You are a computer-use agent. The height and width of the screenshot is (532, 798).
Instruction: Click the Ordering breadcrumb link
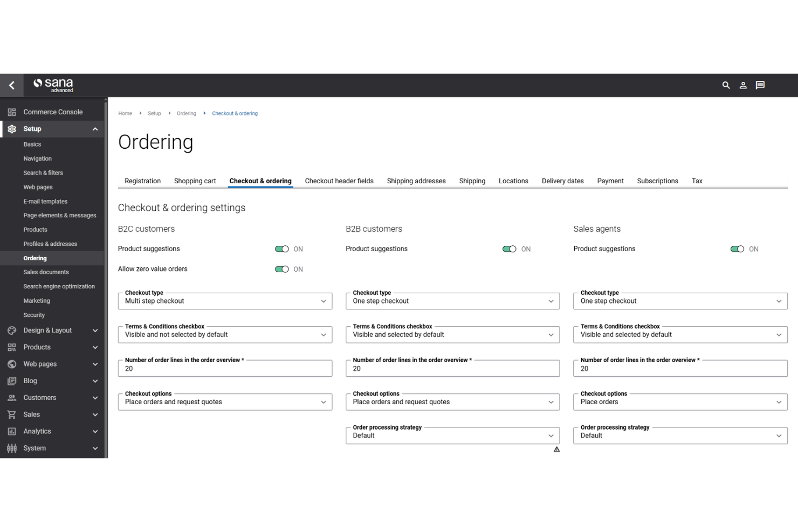click(186, 113)
